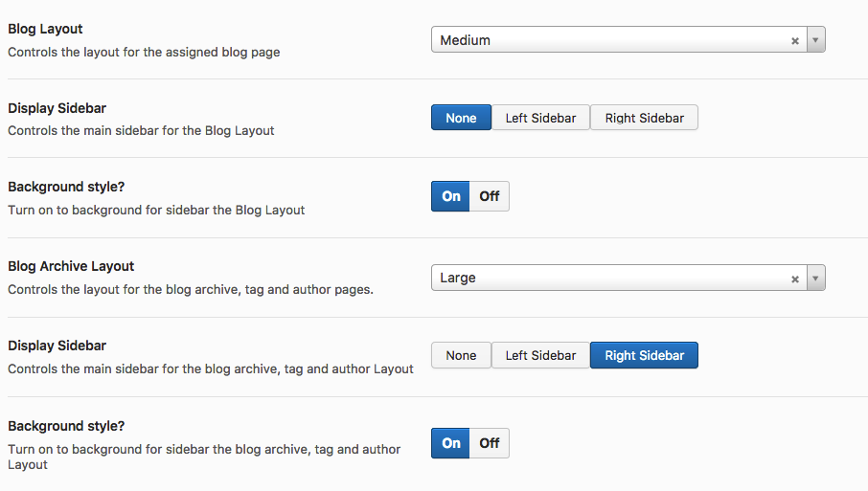Clear the Medium blog layout selection
This screenshot has height=491, width=868.
coord(795,40)
